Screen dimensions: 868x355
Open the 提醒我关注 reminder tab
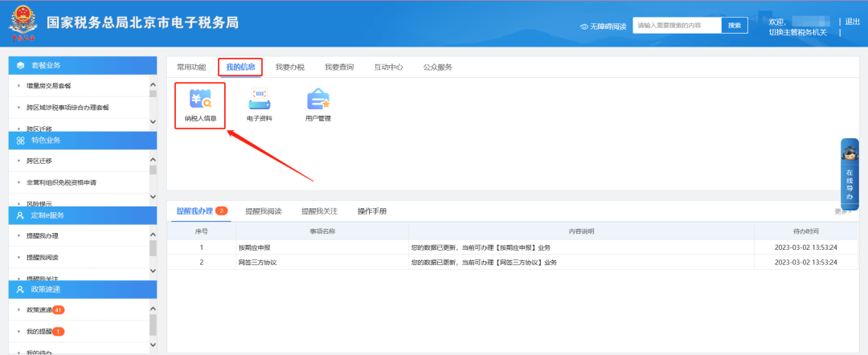[319, 211]
